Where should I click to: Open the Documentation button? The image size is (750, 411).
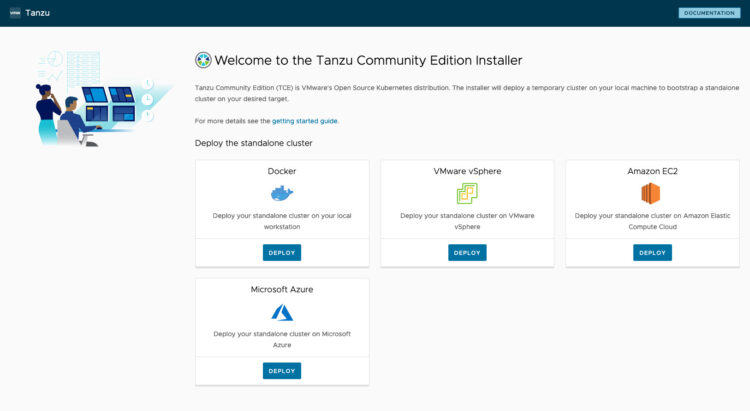coord(709,13)
